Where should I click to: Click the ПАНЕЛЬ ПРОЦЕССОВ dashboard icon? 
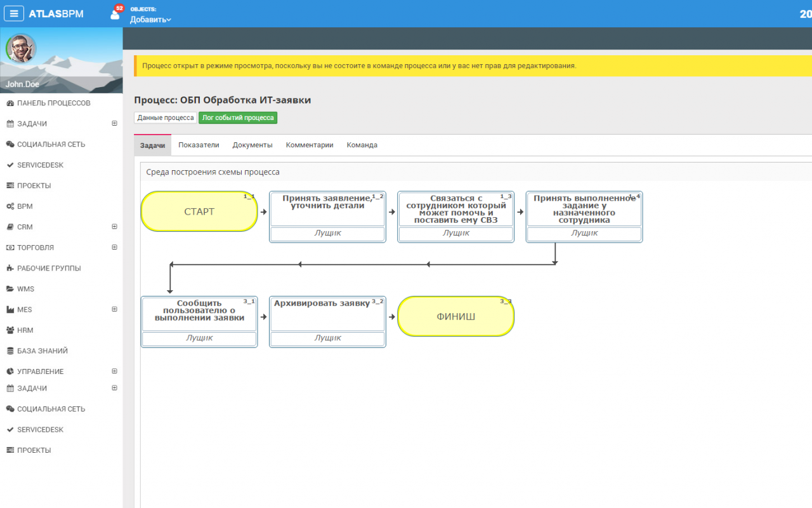click(x=10, y=103)
